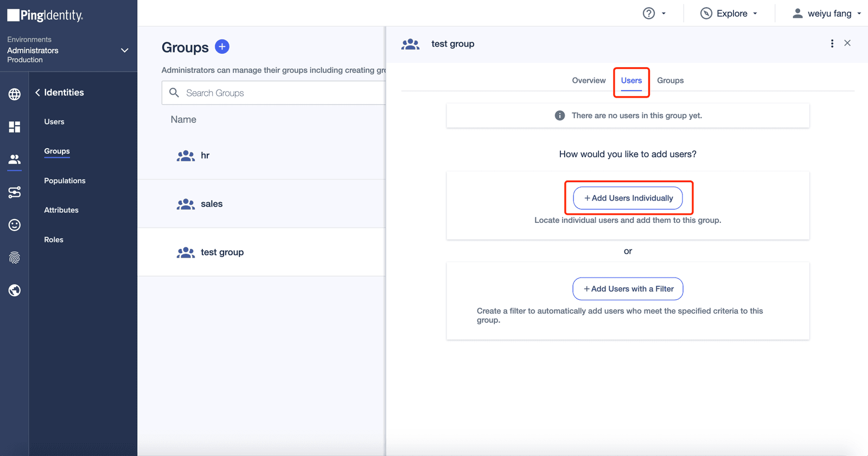The width and height of the screenshot is (868, 456).
Task: Open Groups in Identities menu
Action: (57, 151)
